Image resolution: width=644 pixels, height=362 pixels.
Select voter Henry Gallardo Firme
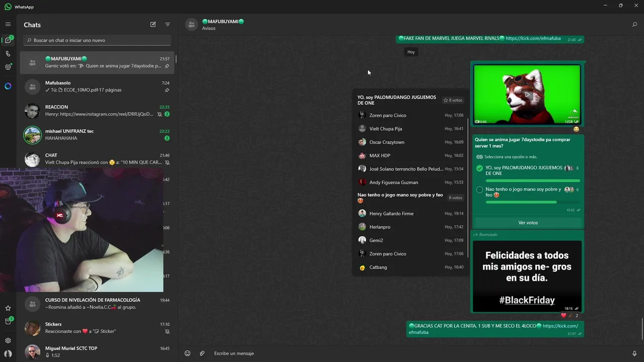coord(411,214)
